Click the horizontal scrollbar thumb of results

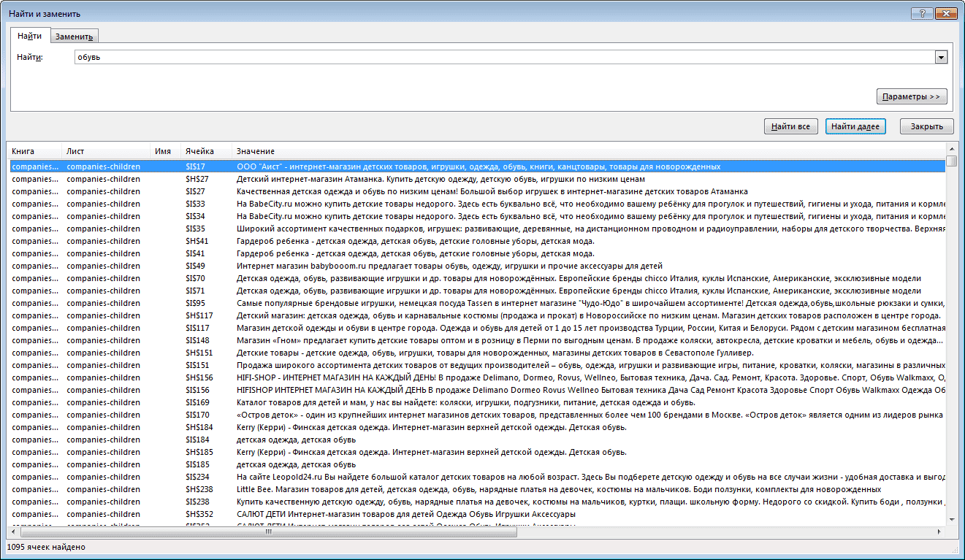tap(268, 532)
